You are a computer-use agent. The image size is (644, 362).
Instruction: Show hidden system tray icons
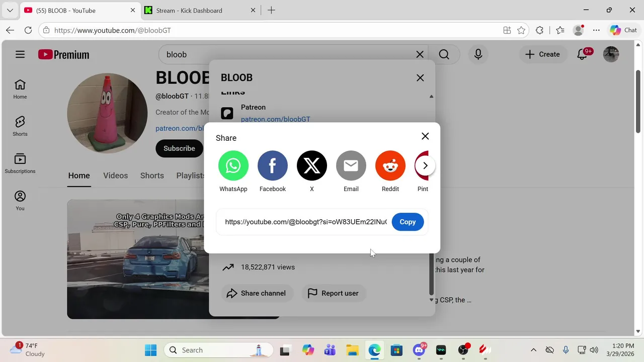[533, 350]
